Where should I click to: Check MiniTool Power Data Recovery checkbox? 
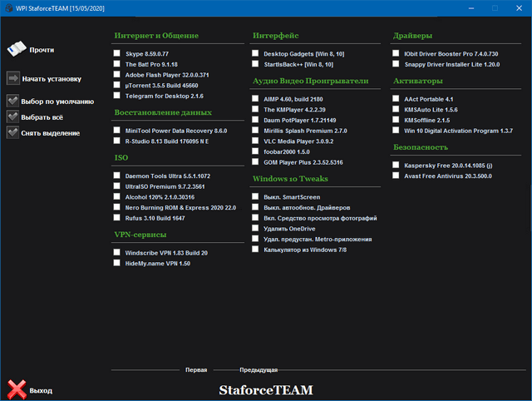(116, 130)
